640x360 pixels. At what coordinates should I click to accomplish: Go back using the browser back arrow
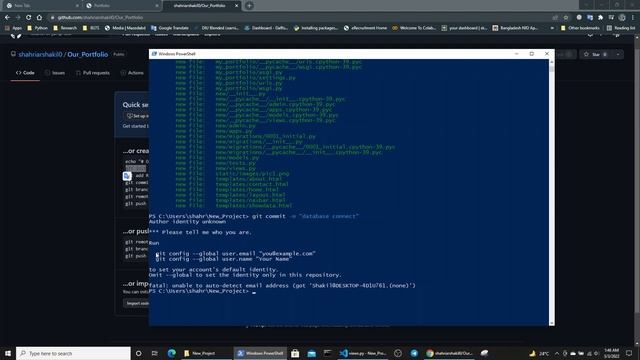[x=7, y=18]
